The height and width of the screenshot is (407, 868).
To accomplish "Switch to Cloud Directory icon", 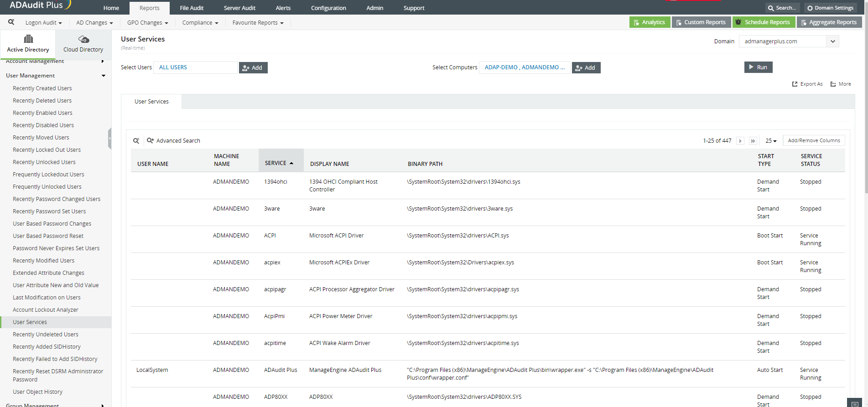I will [x=83, y=39].
